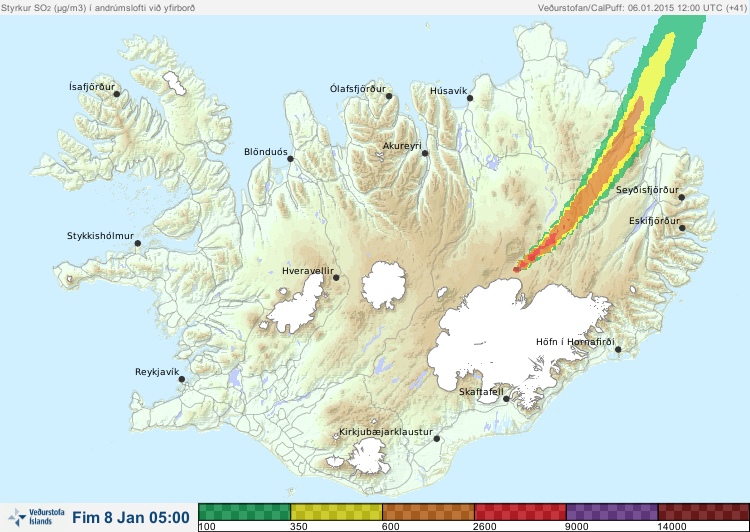Click the green 100 legend swatch
The image size is (750, 532).
pos(244,512)
